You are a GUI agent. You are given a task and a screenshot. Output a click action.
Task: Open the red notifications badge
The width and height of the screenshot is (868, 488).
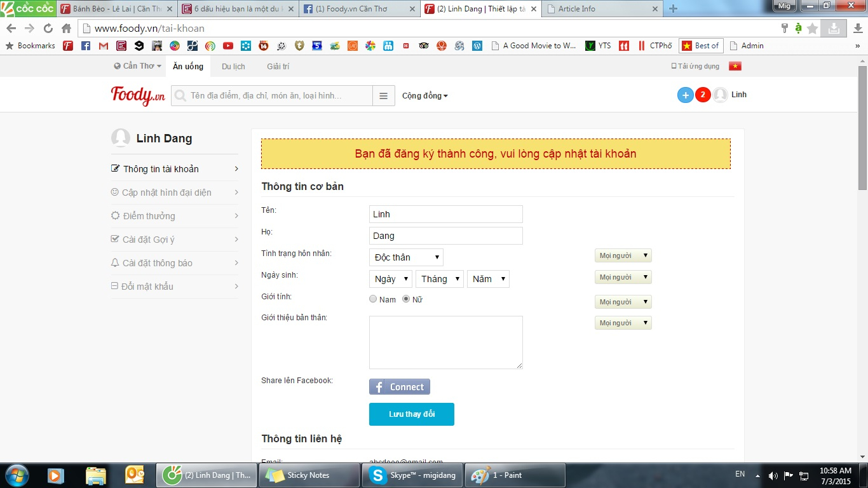pyautogui.click(x=702, y=95)
